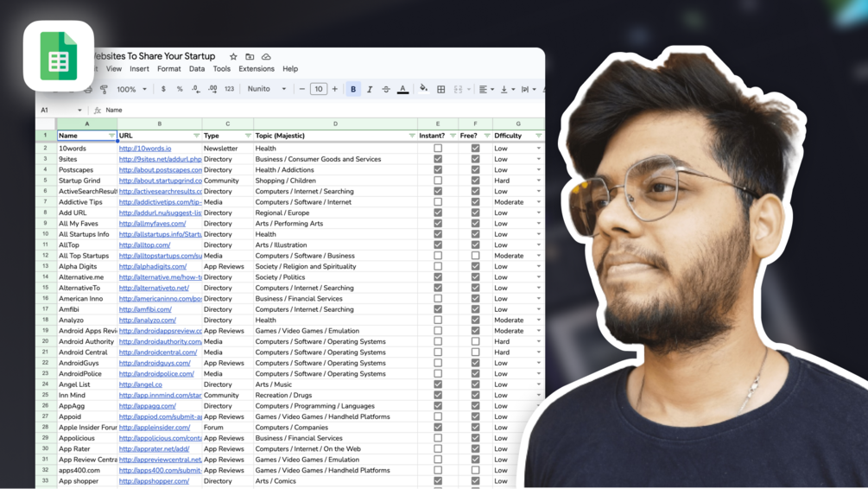Select column D header
Image resolution: width=868 pixels, height=489 pixels.
point(335,124)
